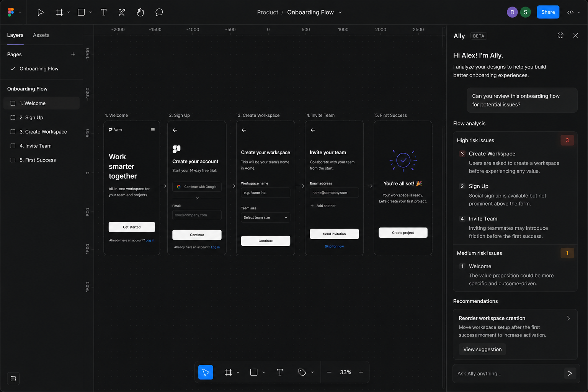
Task: Select the Frame tool in top toolbar
Action: point(59,12)
